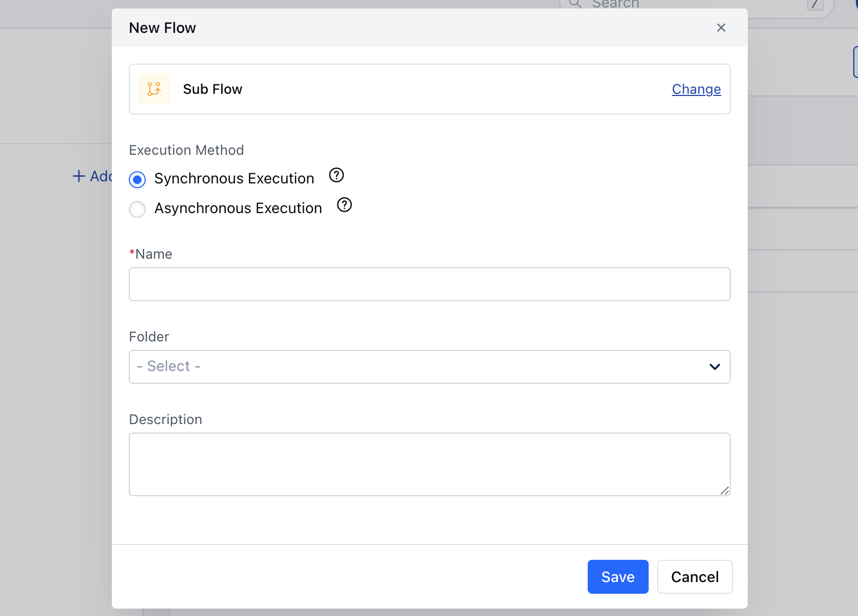Click the New Flow dialog title
858x616 pixels.
click(x=162, y=28)
